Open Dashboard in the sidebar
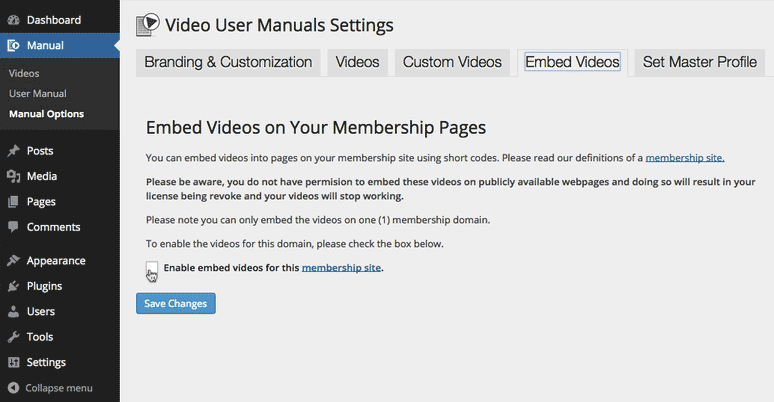This screenshot has height=402, width=774. pyautogui.click(x=54, y=20)
